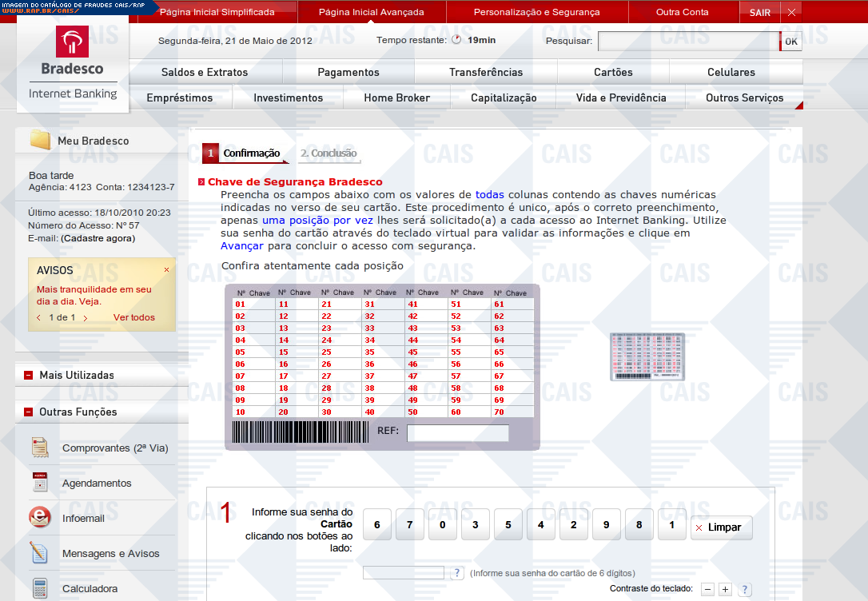Switch to Página Inicial Simplificada tab
Image resolution: width=868 pixels, height=601 pixels.
pos(217,12)
